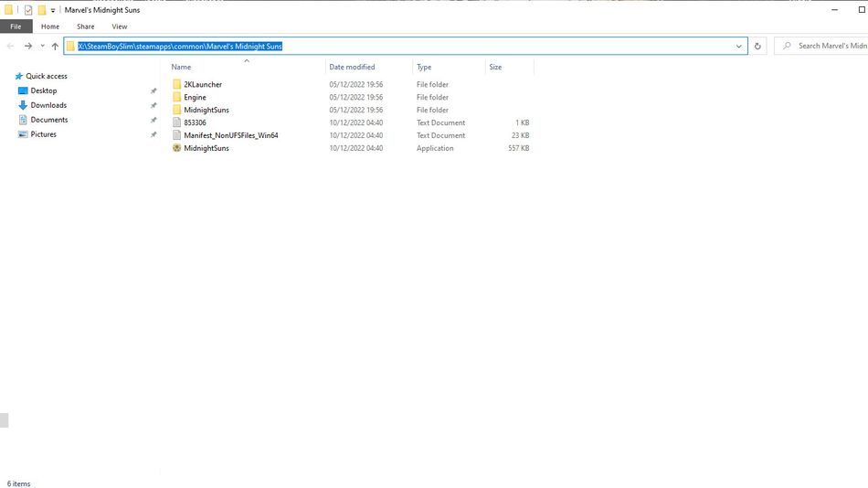
Task: Switch to the Home ribbon tab
Action: click(50, 26)
